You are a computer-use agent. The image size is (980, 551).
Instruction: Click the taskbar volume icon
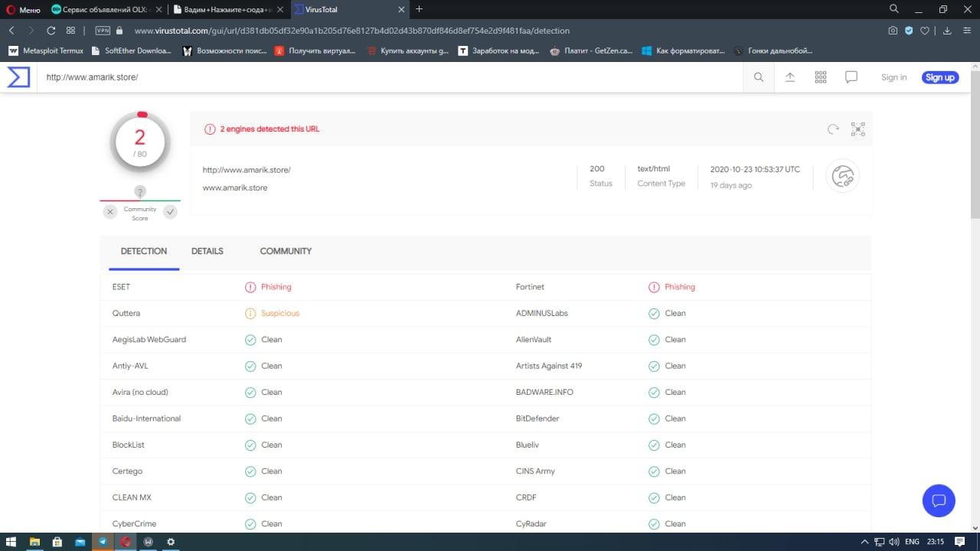click(894, 542)
